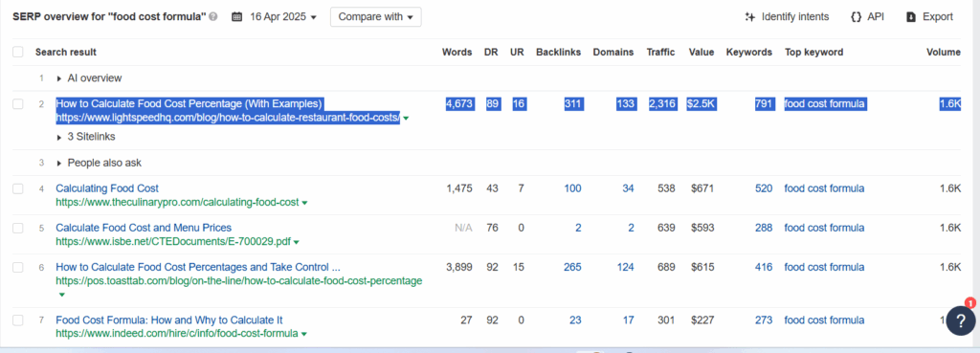Open the Compare with dropdown
980x353 pixels.
pyautogui.click(x=375, y=17)
